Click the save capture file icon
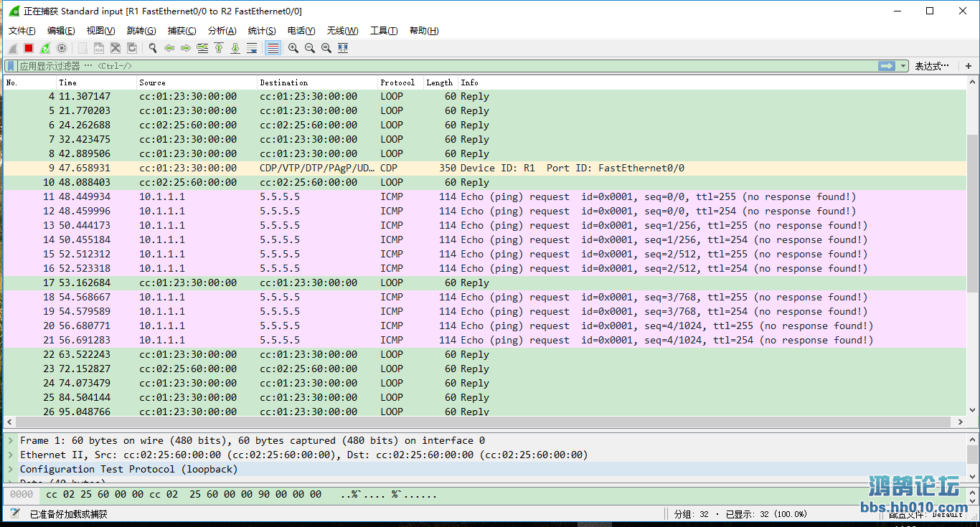This screenshot has width=980, height=527. click(99, 48)
